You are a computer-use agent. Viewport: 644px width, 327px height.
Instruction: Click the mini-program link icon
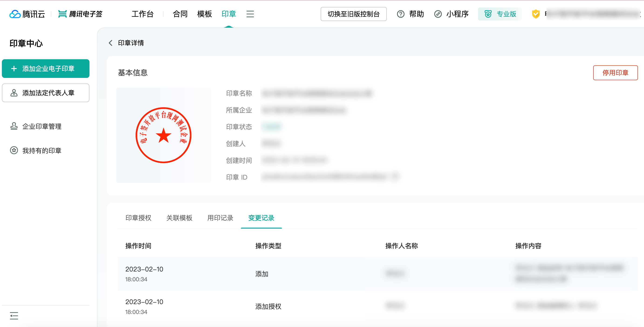point(438,14)
